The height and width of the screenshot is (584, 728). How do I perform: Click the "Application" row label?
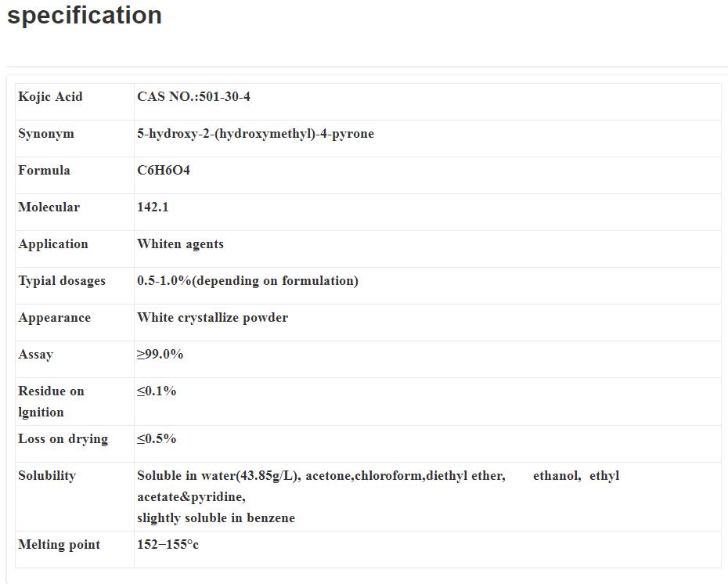coord(53,244)
